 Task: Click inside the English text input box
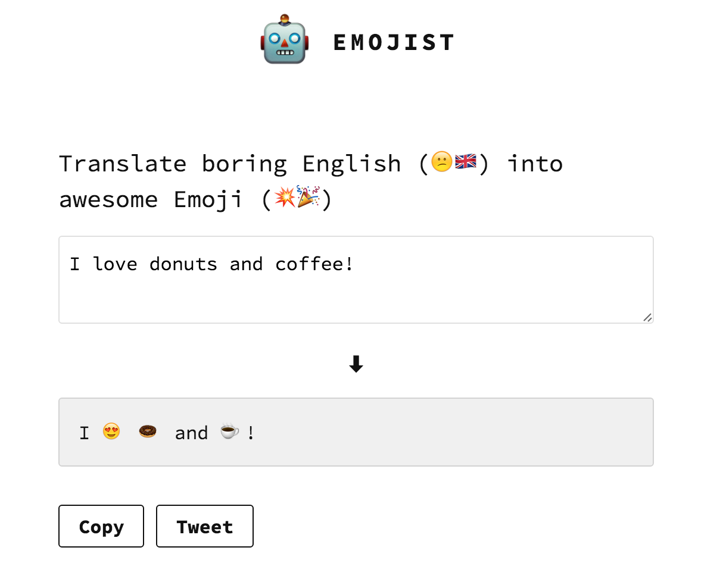point(356,280)
